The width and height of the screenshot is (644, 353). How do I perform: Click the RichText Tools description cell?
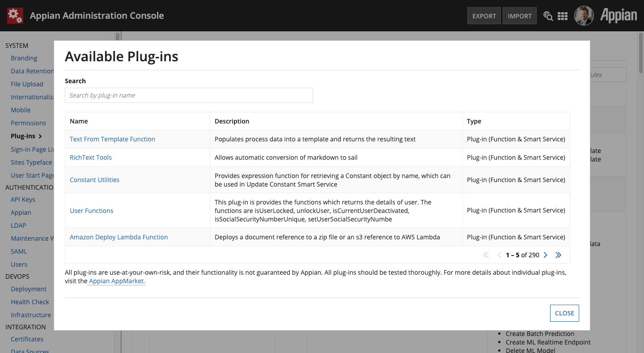coord(336,157)
